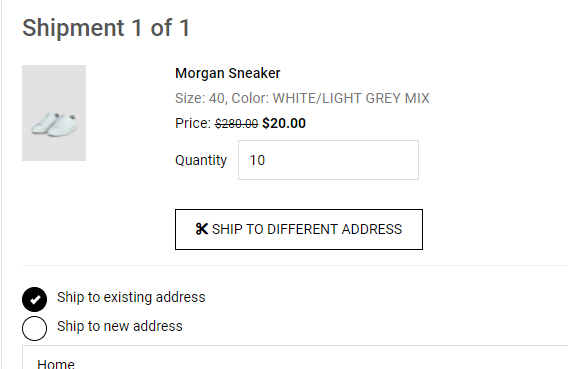The width and height of the screenshot is (568, 369).
Task: Click the "Size: 40" product detail text
Action: [200, 98]
